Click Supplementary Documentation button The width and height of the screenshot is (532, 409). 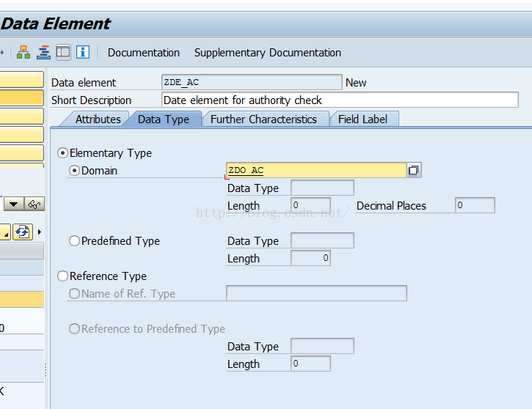click(268, 53)
